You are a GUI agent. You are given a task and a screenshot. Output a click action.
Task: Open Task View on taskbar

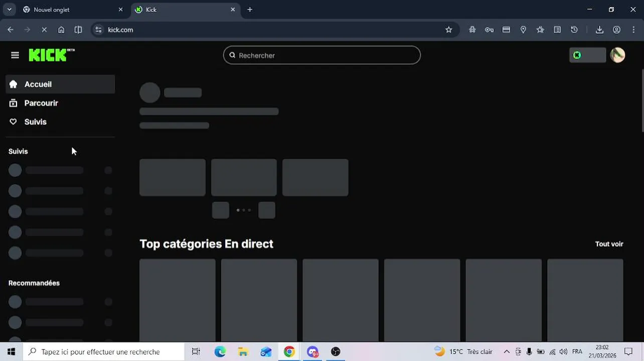196,351
